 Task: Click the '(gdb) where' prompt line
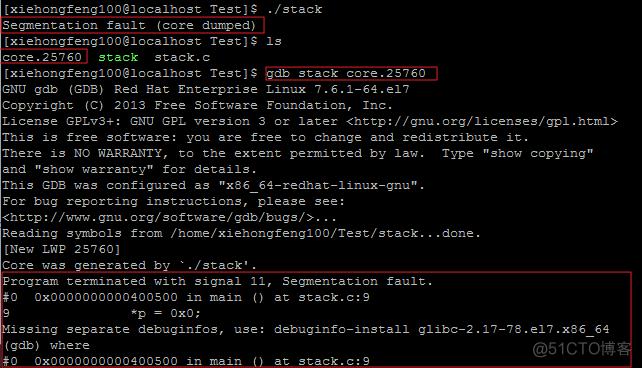point(46,345)
